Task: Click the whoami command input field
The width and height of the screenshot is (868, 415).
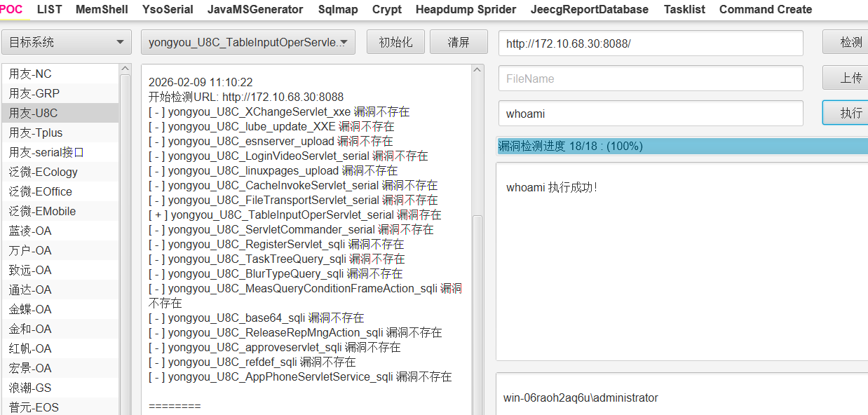Action: pyautogui.click(x=651, y=114)
